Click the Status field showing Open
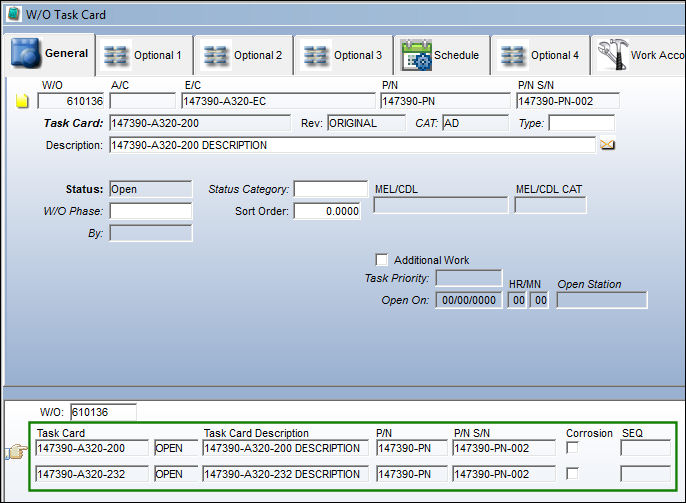Screen dimensions: 686x503 pyautogui.click(x=150, y=189)
